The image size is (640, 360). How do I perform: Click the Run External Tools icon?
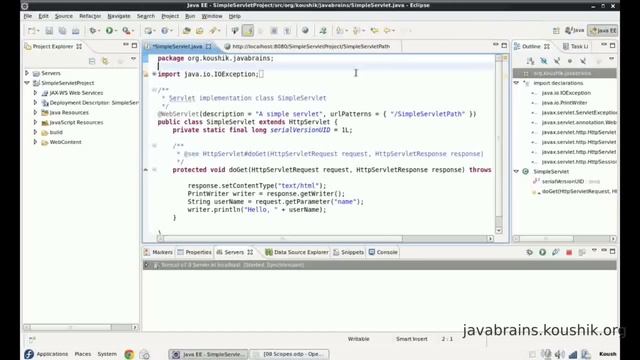[x=127, y=31]
